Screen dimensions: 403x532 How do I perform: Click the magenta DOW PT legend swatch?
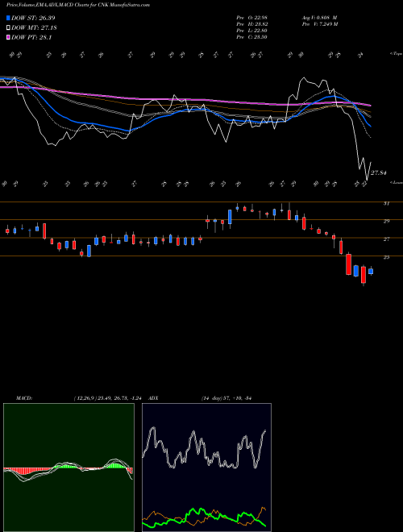click(x=9, y=38)
